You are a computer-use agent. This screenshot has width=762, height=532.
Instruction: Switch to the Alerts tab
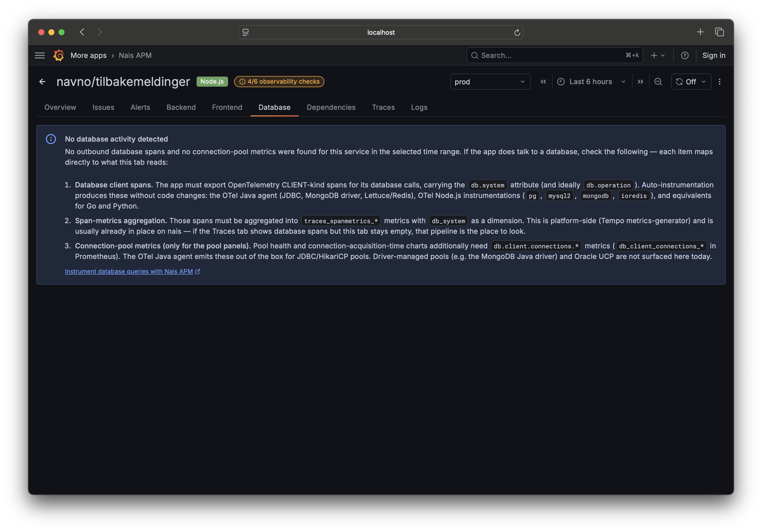[140, 107]
